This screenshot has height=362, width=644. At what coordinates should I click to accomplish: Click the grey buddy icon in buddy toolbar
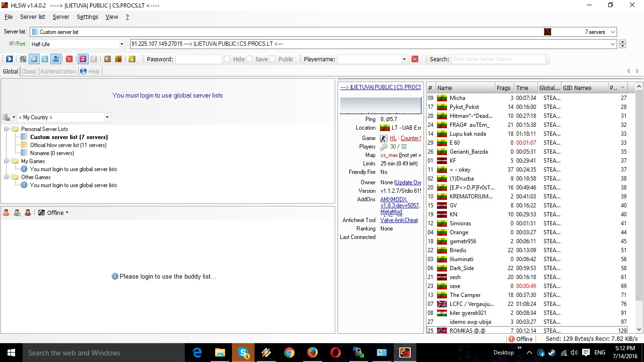click(x=28, y=213)
